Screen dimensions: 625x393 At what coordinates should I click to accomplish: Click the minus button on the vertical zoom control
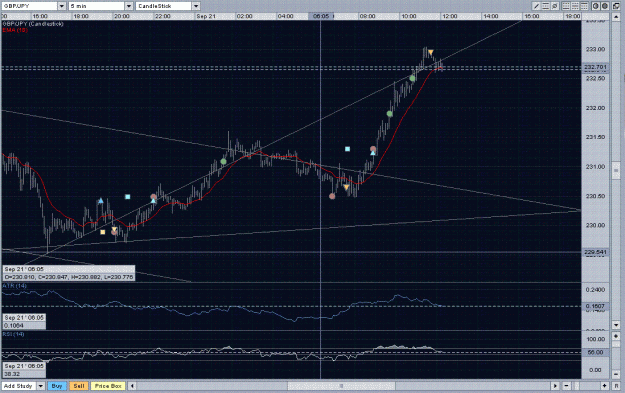(616, 374)
